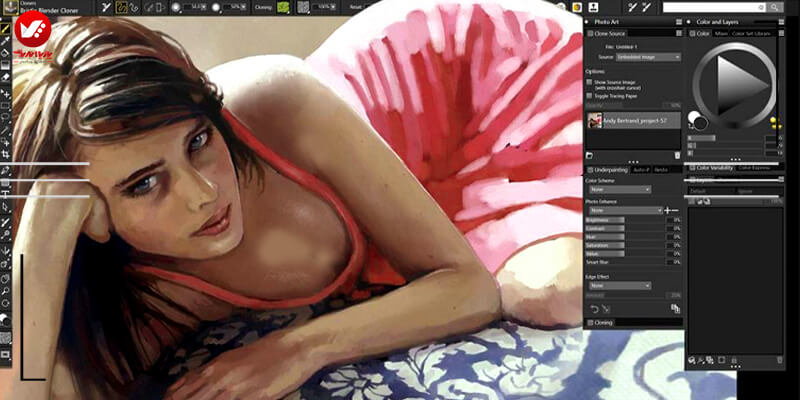Image resolution: width=800 pixels, height=400 pixels.
Task: Delete clone source with trash icon
Action: tap(678, 155)
